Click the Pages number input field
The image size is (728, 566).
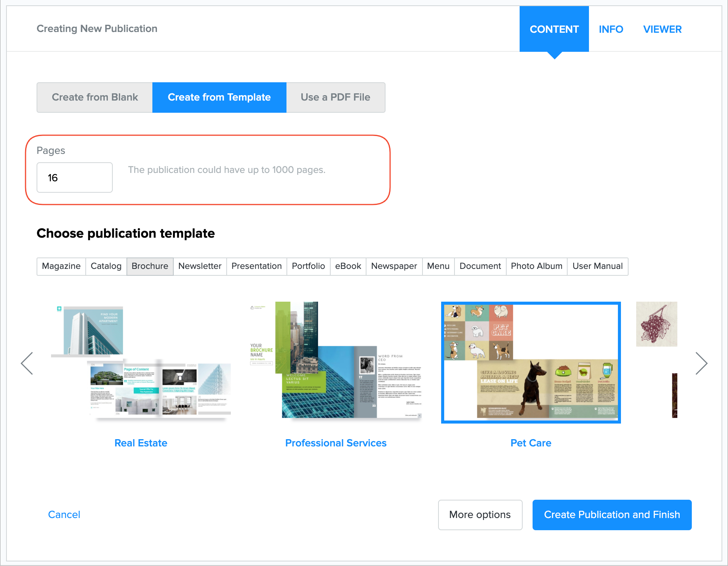75,178
